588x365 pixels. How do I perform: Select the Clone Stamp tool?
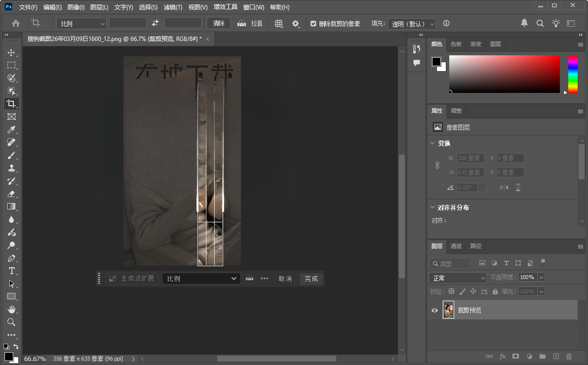coord(11,168)
